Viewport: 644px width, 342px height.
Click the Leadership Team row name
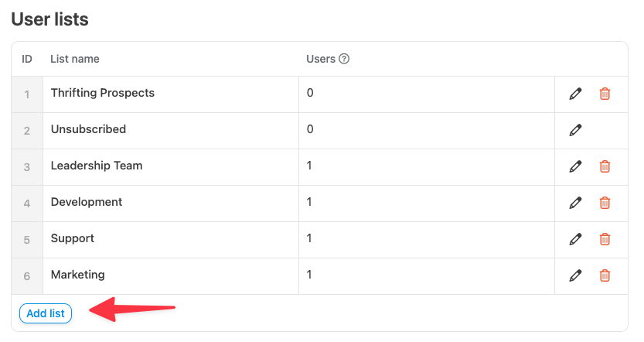[x=97, y=166]
